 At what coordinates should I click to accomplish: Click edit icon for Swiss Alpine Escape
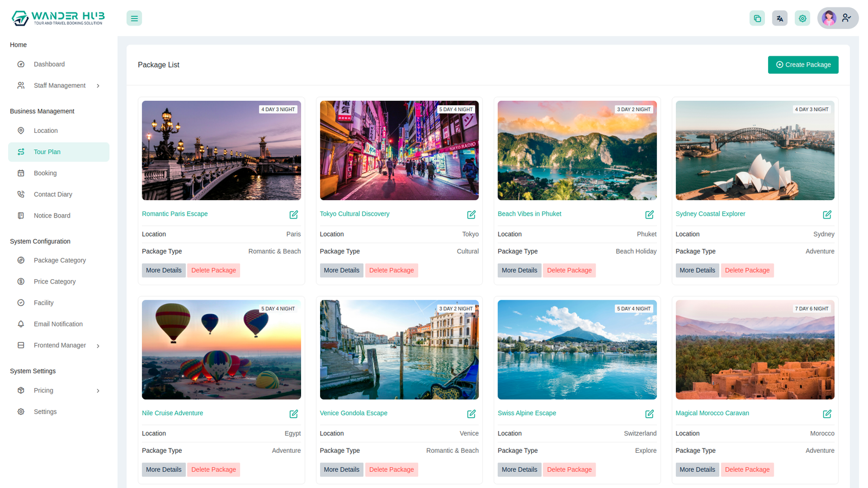pyautogui.click(x=649, y=414)
